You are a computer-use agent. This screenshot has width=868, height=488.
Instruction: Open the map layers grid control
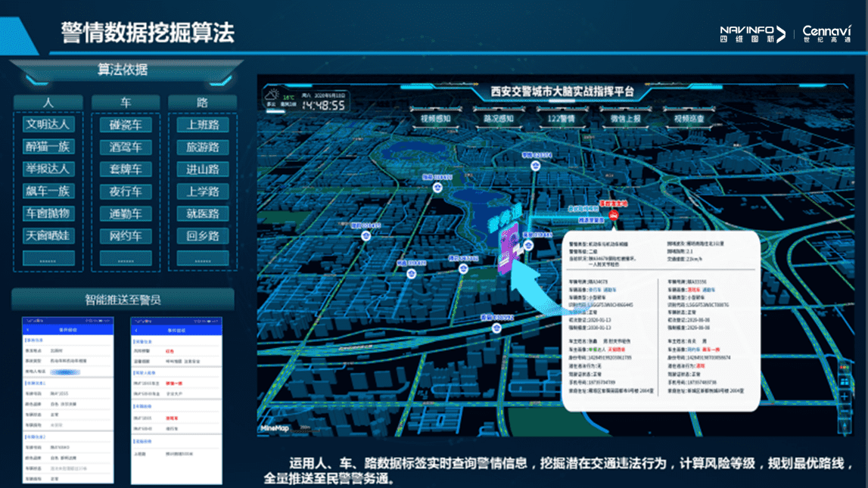point(845,381)
